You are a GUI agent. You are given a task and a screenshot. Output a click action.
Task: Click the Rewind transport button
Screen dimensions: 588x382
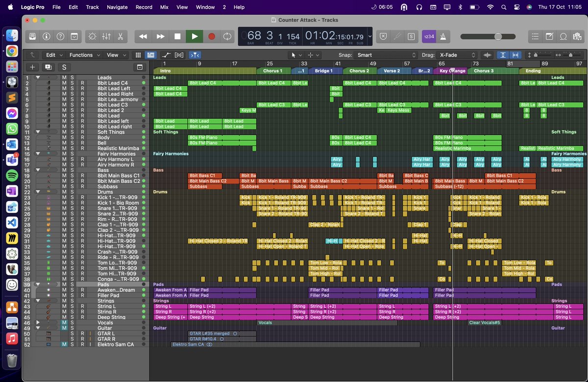143,36
